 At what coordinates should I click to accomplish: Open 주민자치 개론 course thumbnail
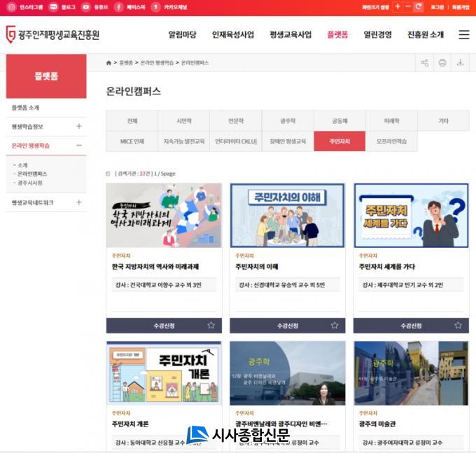pyautogui.click(x=164, y=373)
